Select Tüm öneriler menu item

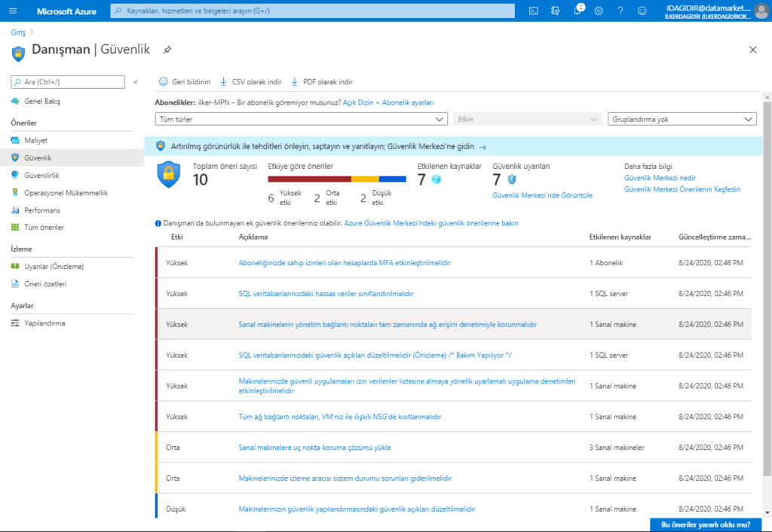click(x=44, y=228)
